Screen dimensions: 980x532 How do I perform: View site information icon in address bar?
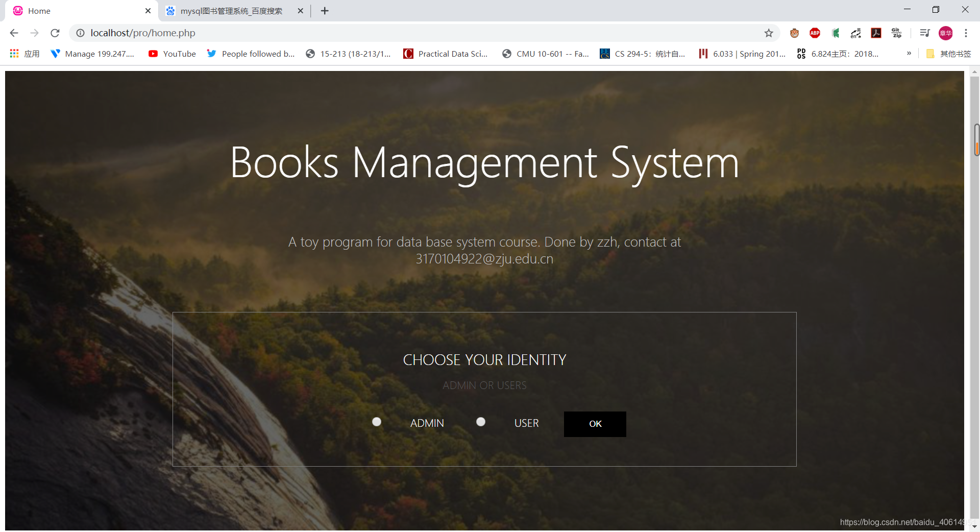(80, 33)
